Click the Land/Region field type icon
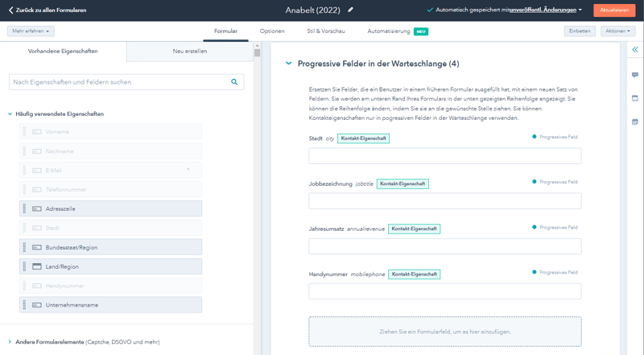 point(36,266)
